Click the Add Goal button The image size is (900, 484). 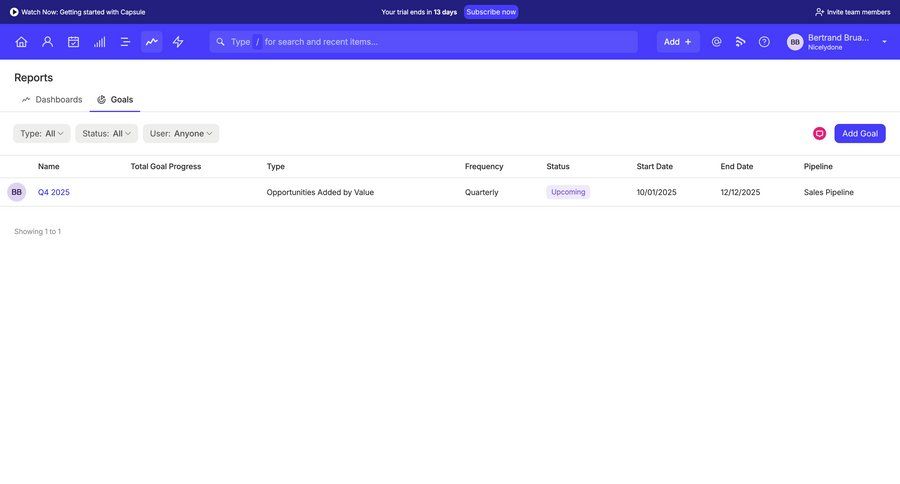point(859,134)
